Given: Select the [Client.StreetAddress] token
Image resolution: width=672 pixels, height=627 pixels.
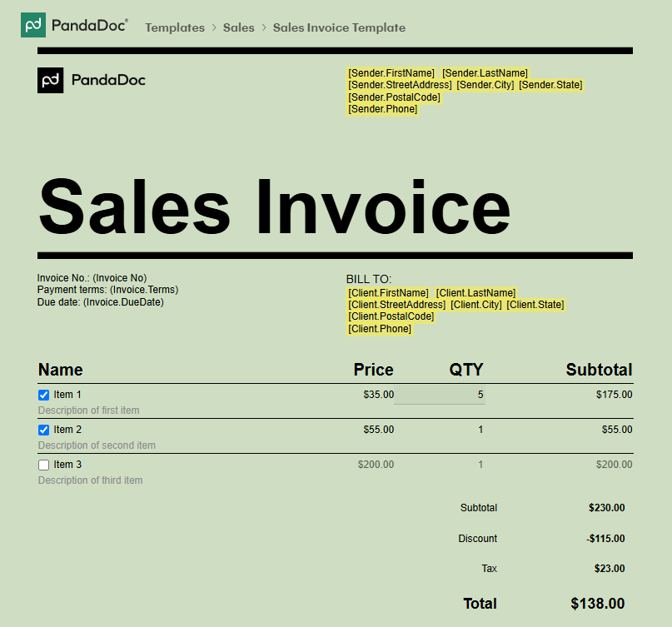Looking at the screenshot, I should tap(397, 305).
